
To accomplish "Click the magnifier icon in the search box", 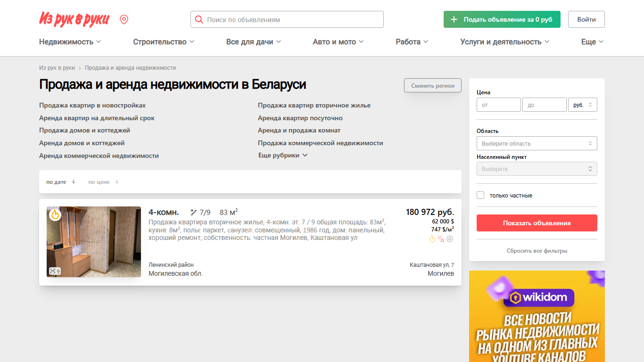I will tap(199, 19).
